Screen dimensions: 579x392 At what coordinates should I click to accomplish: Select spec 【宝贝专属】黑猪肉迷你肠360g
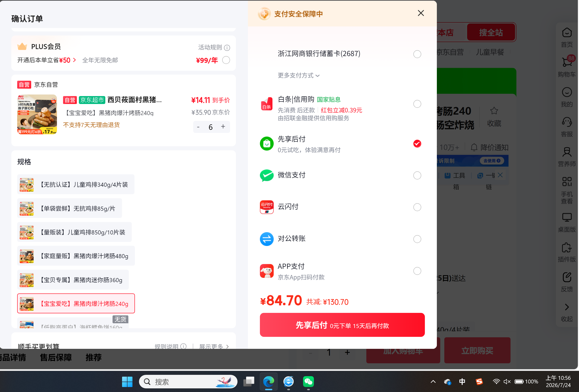tap(73, 280)
